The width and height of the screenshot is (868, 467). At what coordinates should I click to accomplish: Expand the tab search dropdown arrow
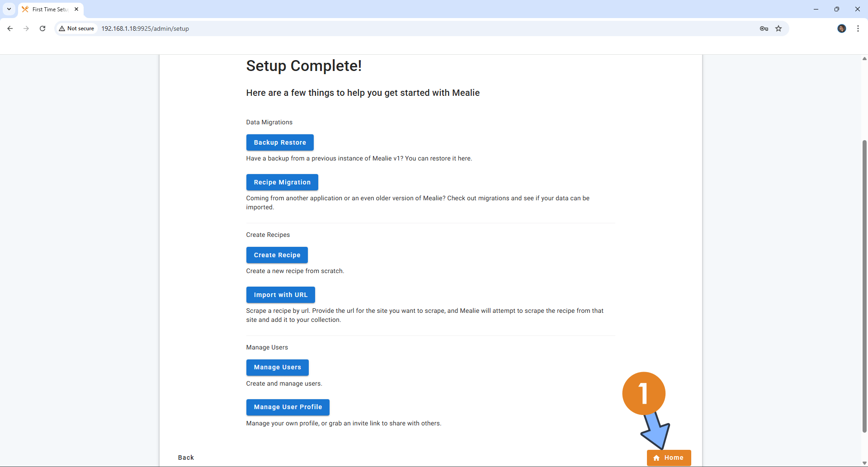pyautogui.click(x=9, y=9)
